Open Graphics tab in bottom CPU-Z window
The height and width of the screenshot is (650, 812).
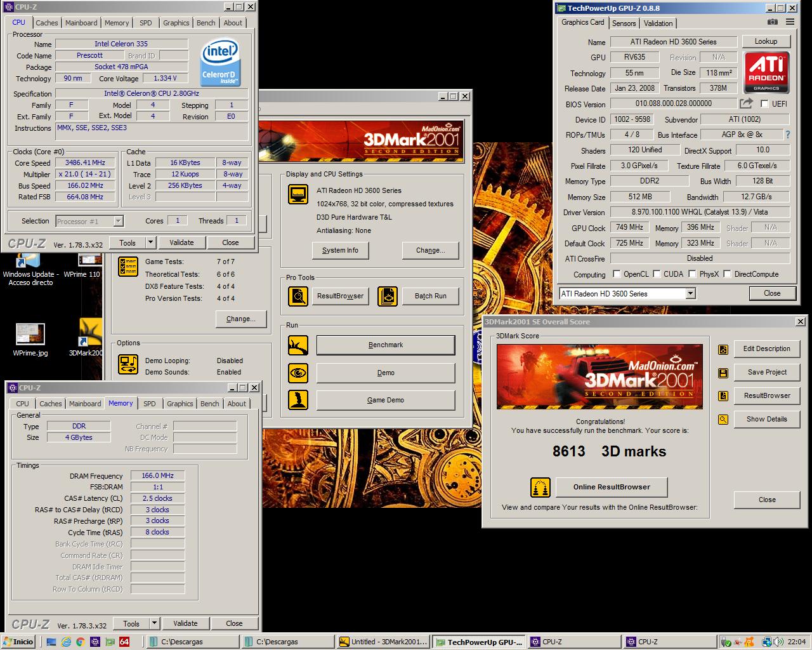pyautogui.click(x=180, y=404)
